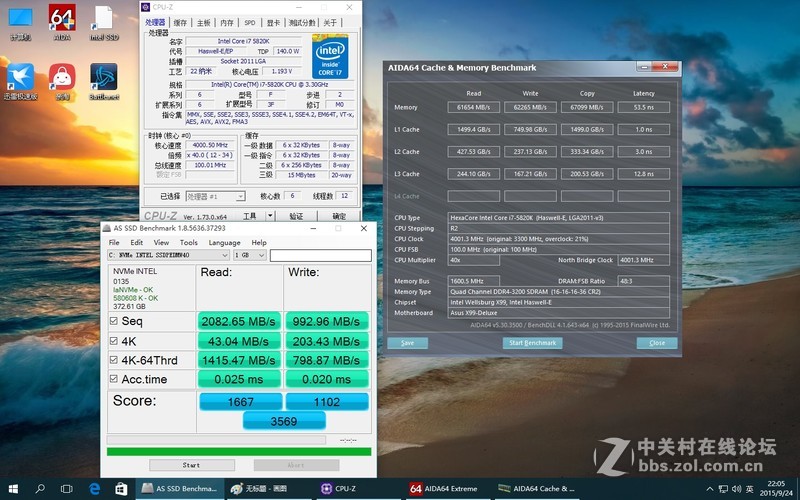800x500 pixels.
Task: Open the Language menu in AS SSD
Action: click(224, 242)
